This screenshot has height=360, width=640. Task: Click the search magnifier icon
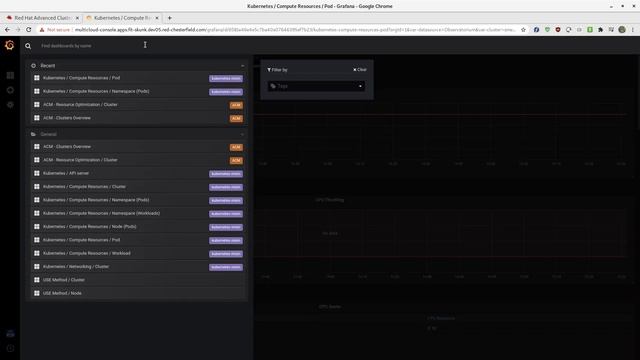28,46
